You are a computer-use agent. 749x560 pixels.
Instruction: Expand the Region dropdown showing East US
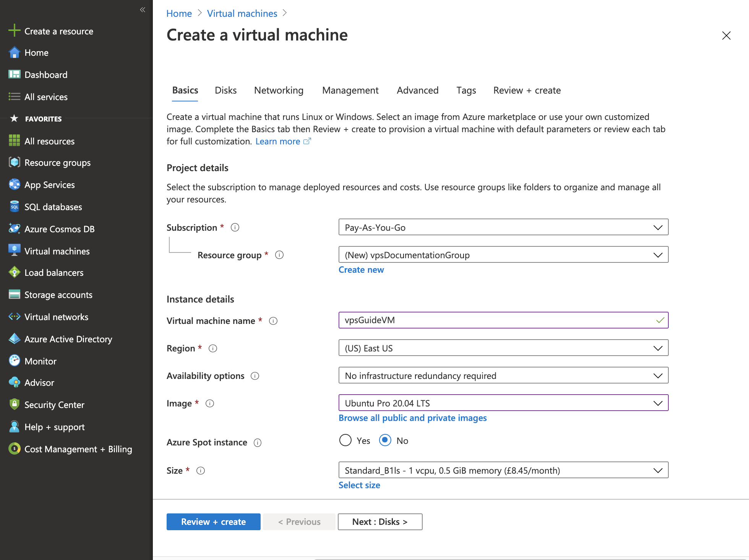(503, 348)
